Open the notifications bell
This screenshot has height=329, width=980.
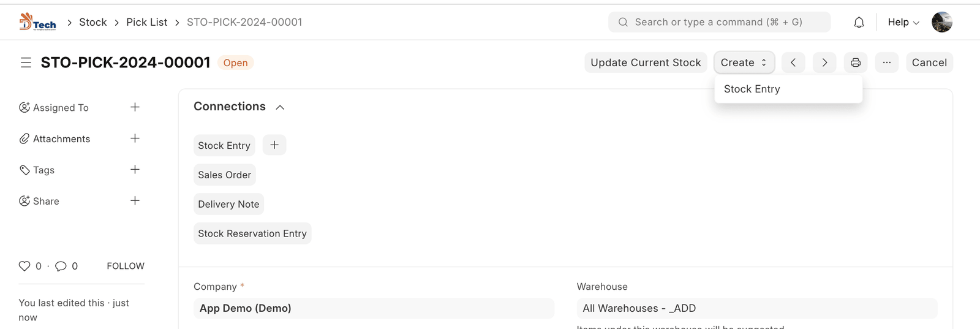(x=859, y=23)
